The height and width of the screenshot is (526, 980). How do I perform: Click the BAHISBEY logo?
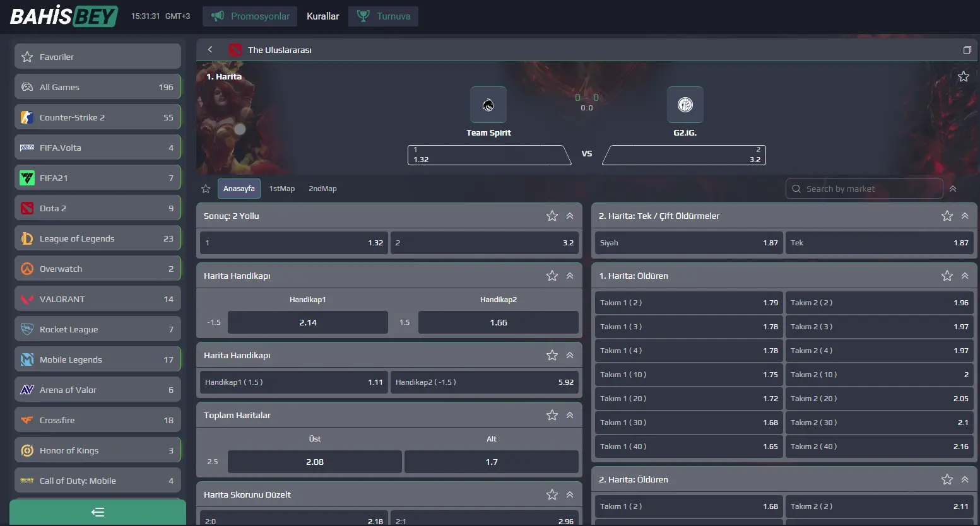(x=64, y=16)
